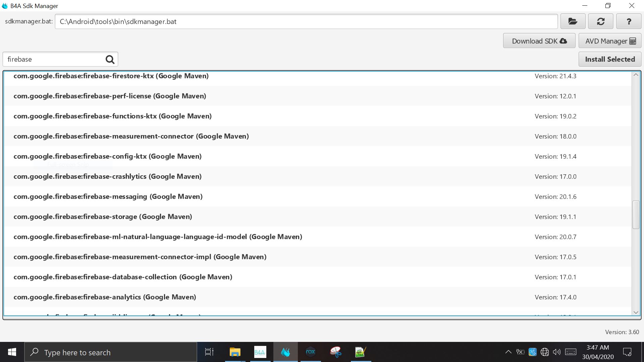Select firebase-ml-natural-language-language-id-model row
Screen dimensions: 644x362
tap(317, 237)
